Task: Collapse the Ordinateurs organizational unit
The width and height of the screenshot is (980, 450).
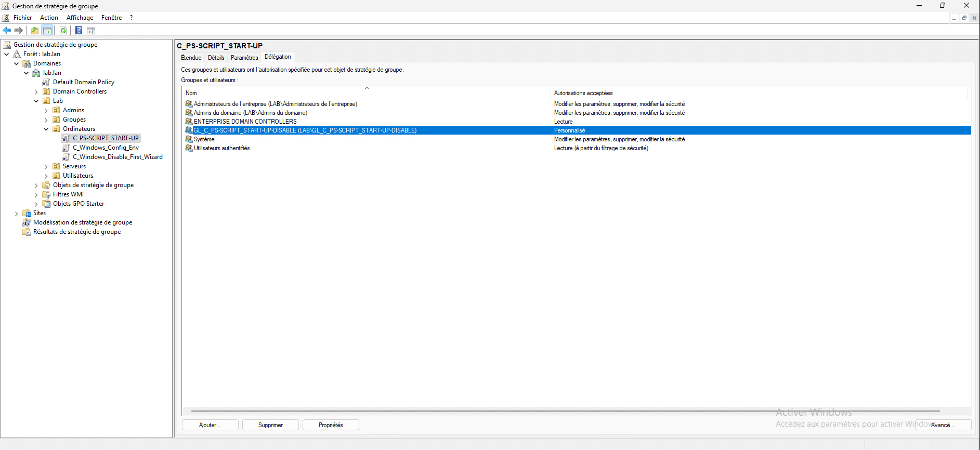Action: click(x=46, y=129)
